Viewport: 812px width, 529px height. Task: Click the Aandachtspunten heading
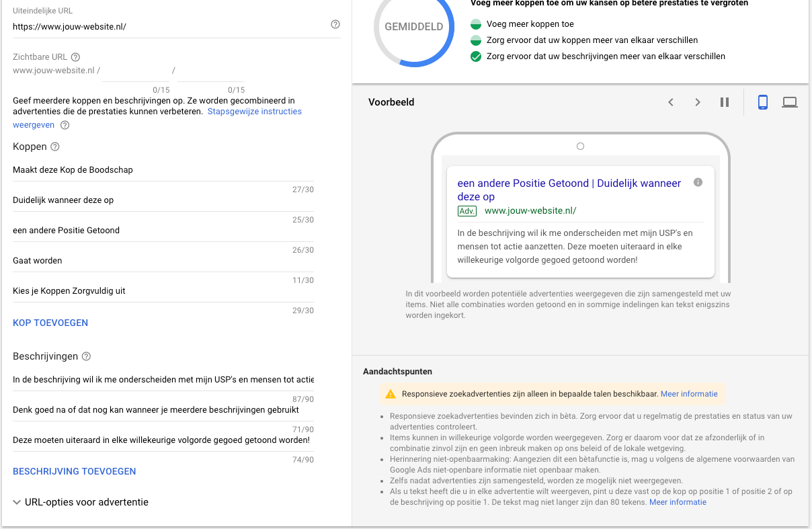pyautogui.click(x=397, y=371)
